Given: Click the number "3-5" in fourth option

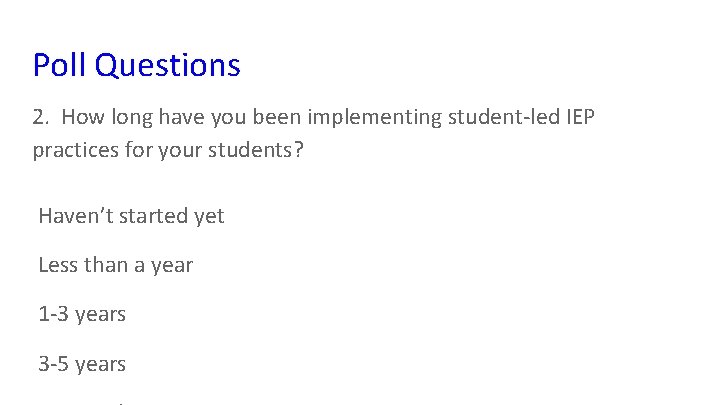Looking at the screenshot, I should (54, 364).
